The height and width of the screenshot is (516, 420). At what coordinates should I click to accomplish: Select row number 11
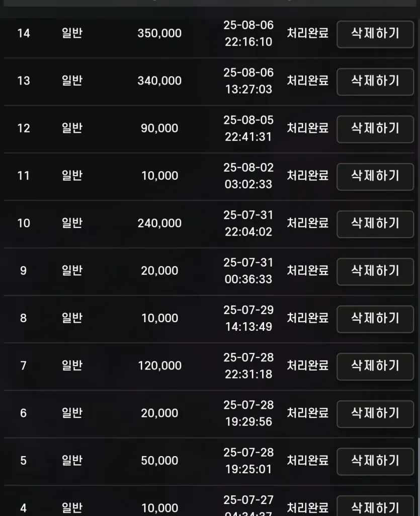23,176
